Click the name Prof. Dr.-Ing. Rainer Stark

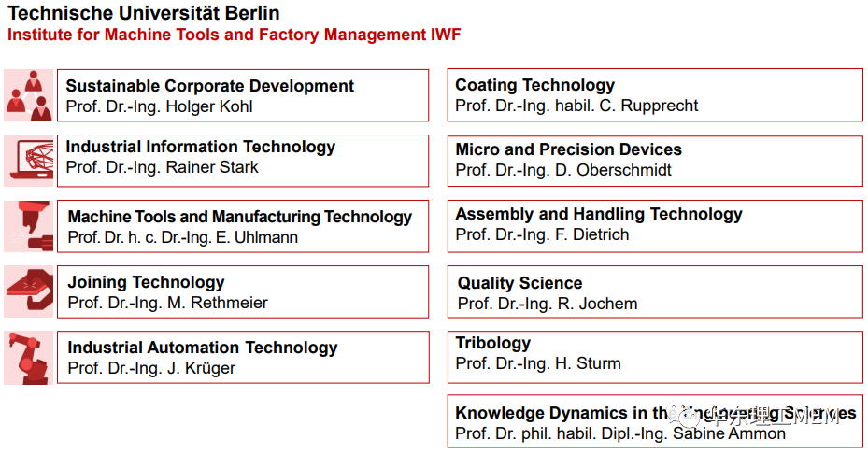[x=163, y=167]
